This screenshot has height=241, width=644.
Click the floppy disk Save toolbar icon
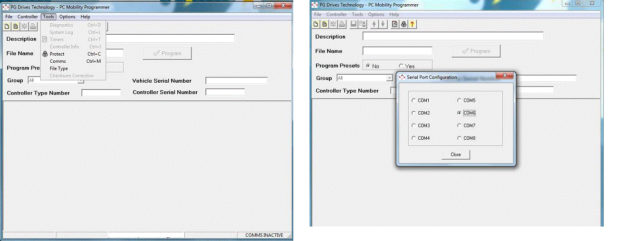click(x=354, y=24)
